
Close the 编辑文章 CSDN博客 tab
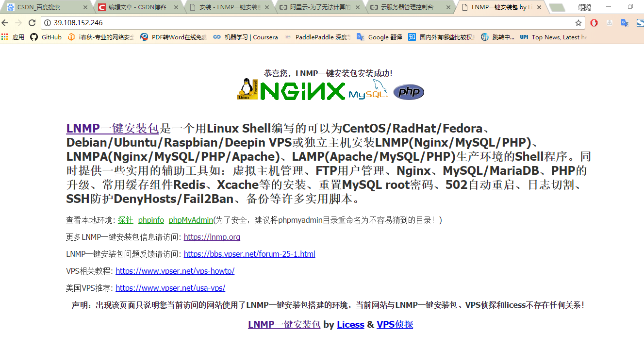tap(177, 7)
